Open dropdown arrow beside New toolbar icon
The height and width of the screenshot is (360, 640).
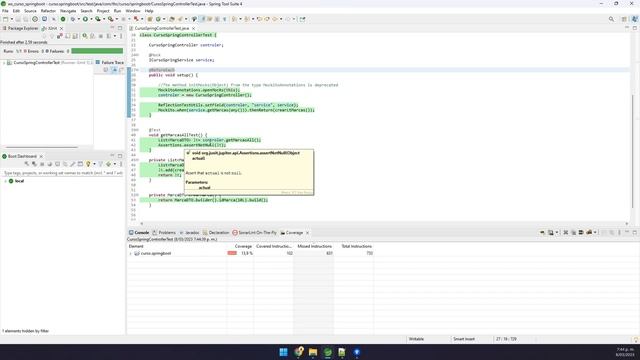coord(12,19)
